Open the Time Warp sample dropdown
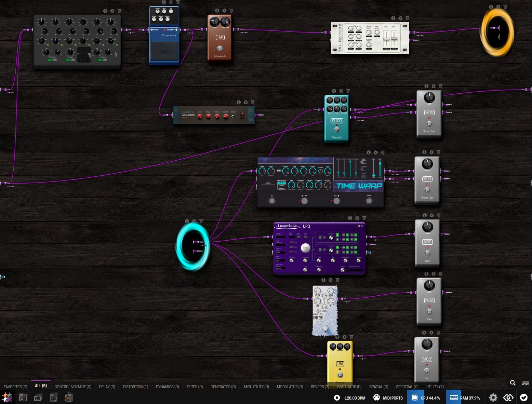Viewport: 532px width, 404px height. (x=268, y=186)
